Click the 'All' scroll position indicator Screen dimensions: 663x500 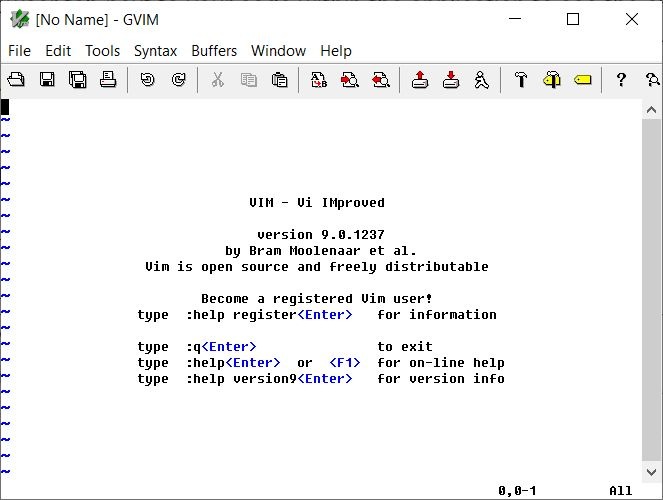click(621, 491)
